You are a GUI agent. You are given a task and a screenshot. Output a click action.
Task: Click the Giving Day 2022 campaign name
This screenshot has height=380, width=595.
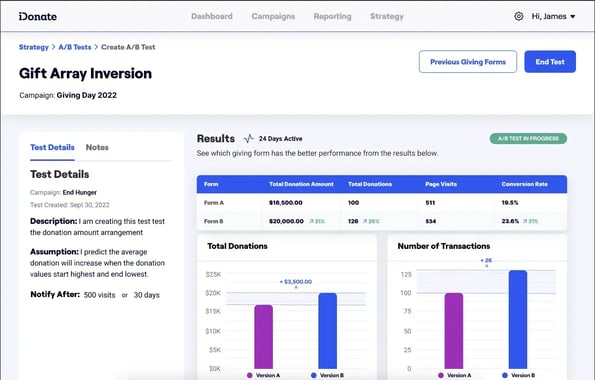[87, 95]
